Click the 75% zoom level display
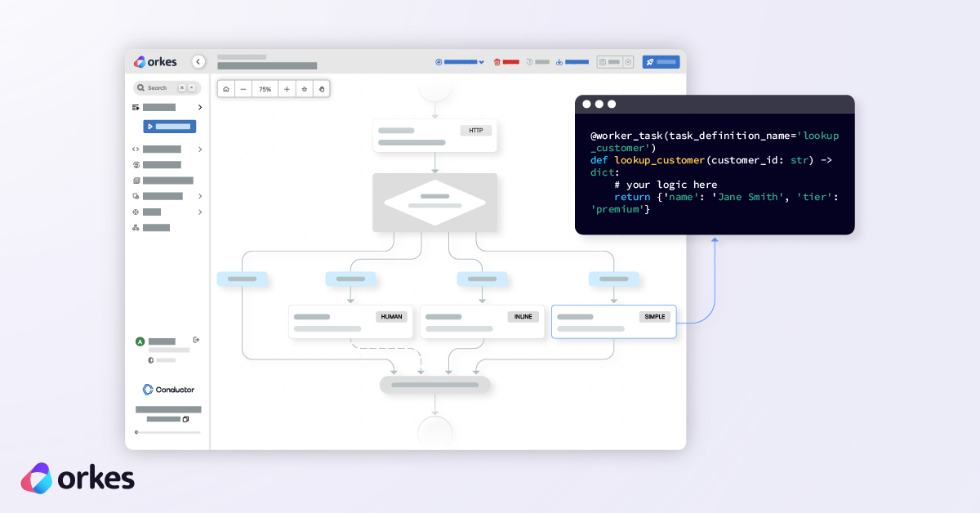Image resolution: width=980 pixels, height=513 pixels. (x=265, y=88)
